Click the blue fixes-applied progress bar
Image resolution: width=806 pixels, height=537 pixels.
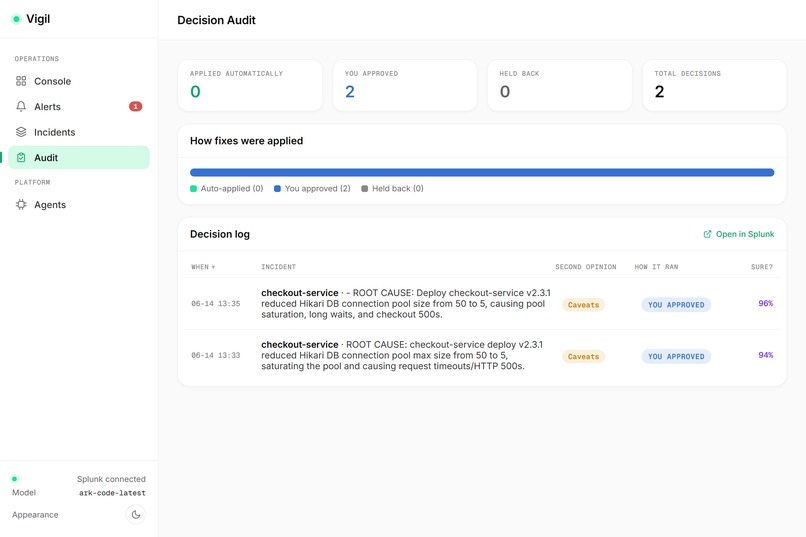pos(482,173)
